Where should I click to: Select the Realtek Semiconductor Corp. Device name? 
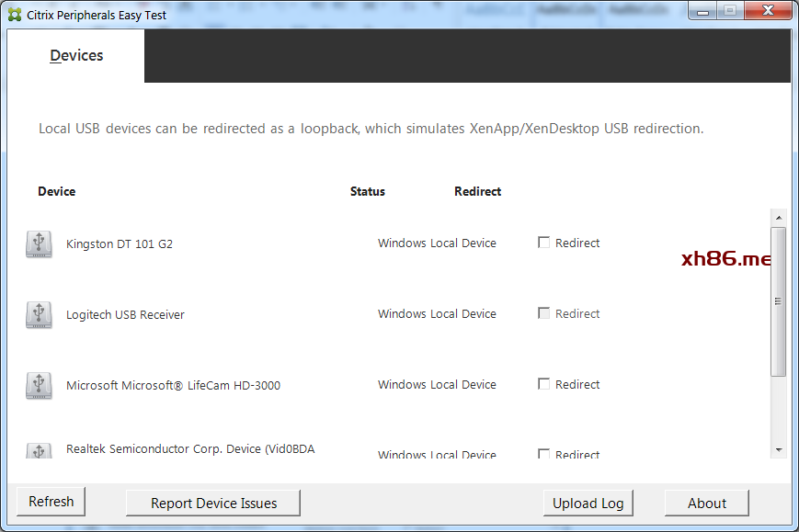pos(190,449)
